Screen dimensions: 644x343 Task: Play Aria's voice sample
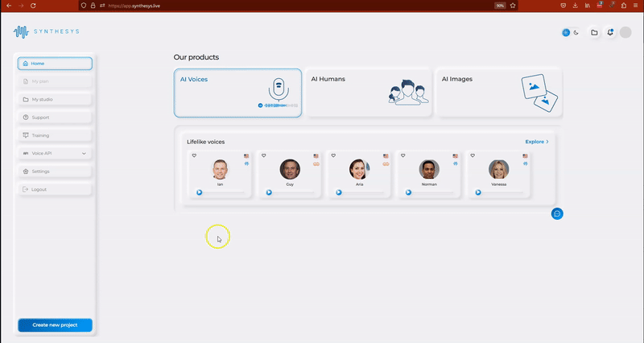[x=339, y=192]
